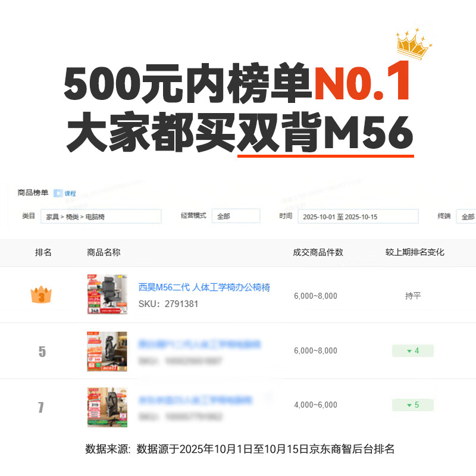Open the 课程 link
476x476 pixels.
70,193
